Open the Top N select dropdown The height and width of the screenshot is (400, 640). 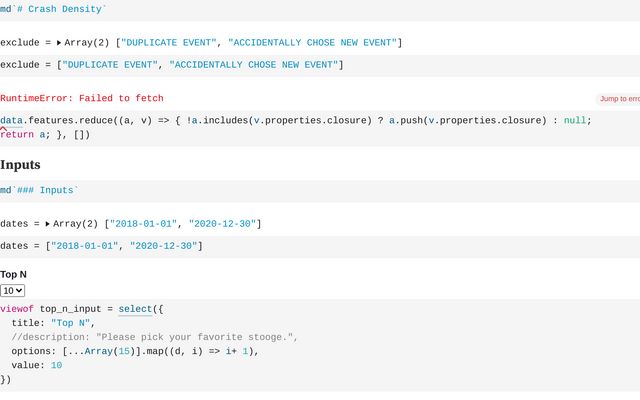13,290
